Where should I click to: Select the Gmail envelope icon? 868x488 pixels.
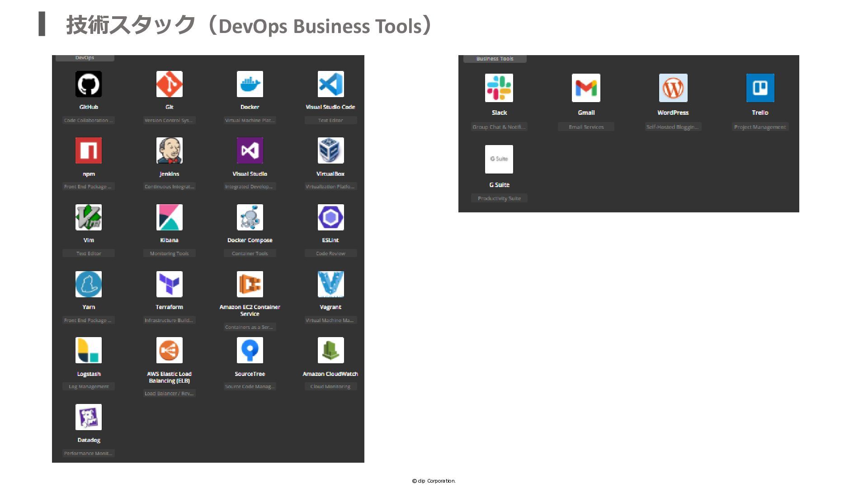click(x=586, y=88)
